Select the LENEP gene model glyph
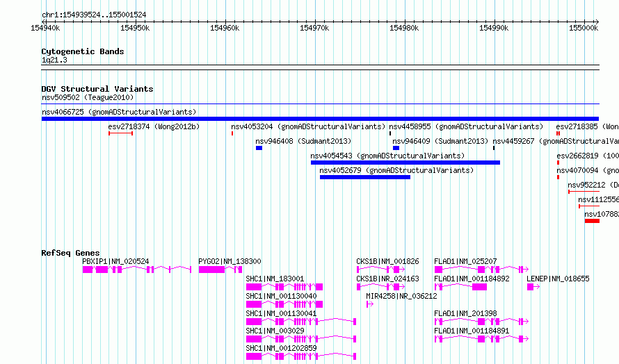This screenshot has height=364, width=619. tap(533, 287)
